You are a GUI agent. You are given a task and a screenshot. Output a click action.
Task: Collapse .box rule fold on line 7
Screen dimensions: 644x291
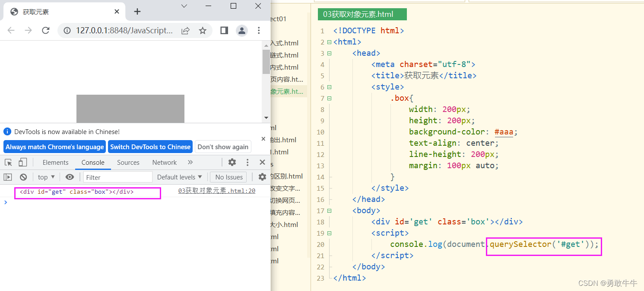tap(330, 98)
